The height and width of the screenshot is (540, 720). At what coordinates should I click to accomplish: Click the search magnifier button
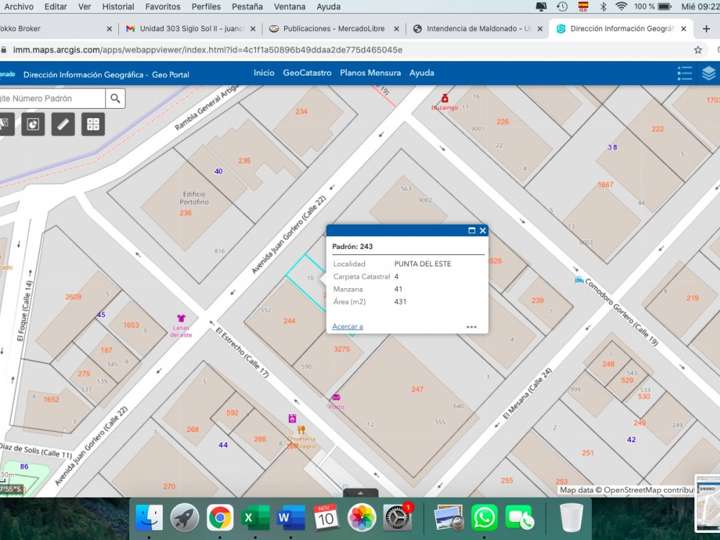(116, 98)
